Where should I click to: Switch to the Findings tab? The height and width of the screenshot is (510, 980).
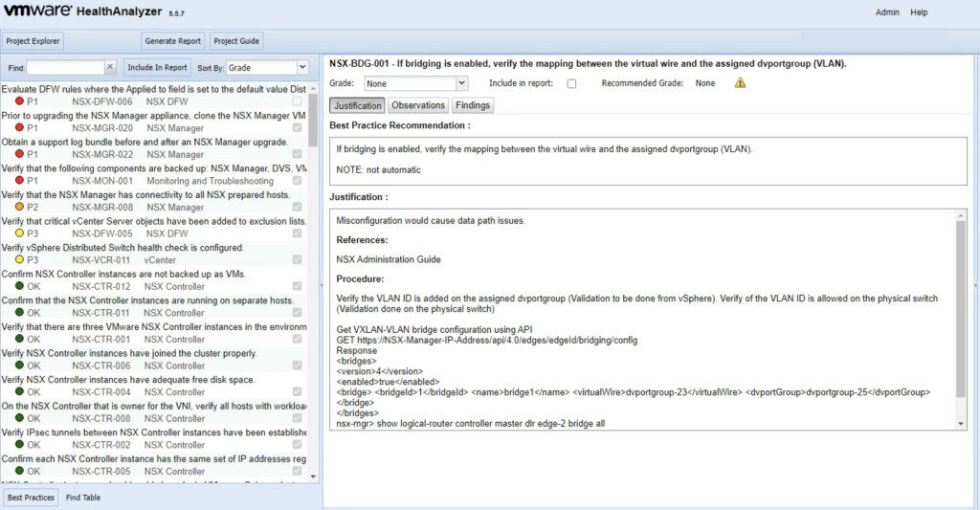473,105
